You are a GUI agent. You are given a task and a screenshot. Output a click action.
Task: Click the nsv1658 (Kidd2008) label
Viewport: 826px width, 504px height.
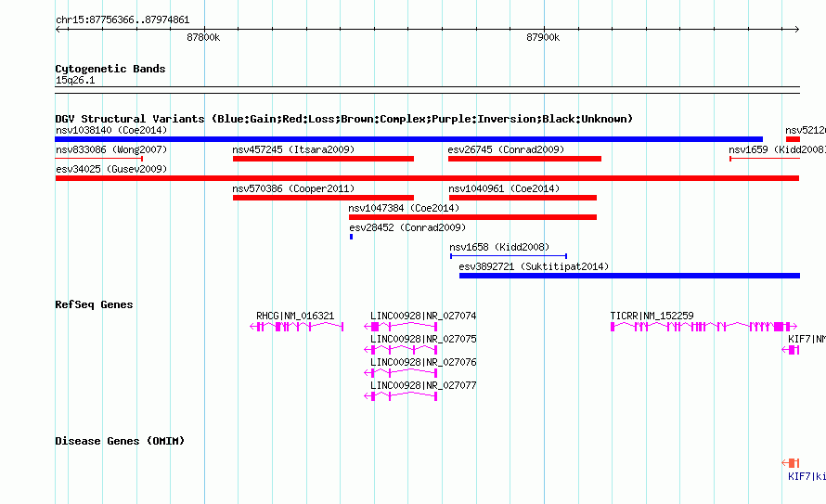499,247
